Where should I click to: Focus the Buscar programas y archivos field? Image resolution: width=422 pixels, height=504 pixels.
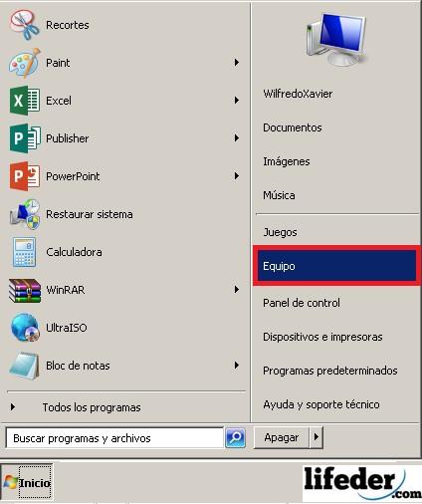114,438
